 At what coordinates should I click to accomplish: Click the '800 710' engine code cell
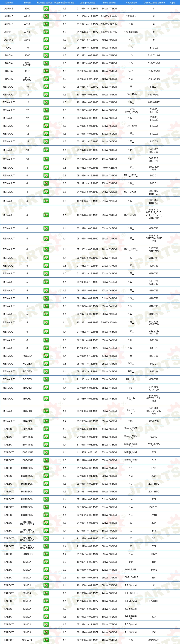coord(154,266)
